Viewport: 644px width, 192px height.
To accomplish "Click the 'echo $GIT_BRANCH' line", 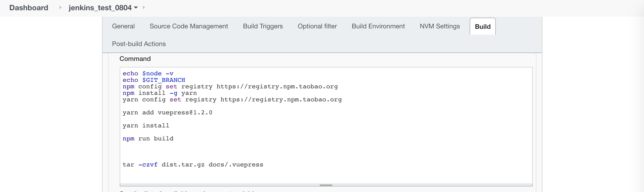I will (154, 80).
